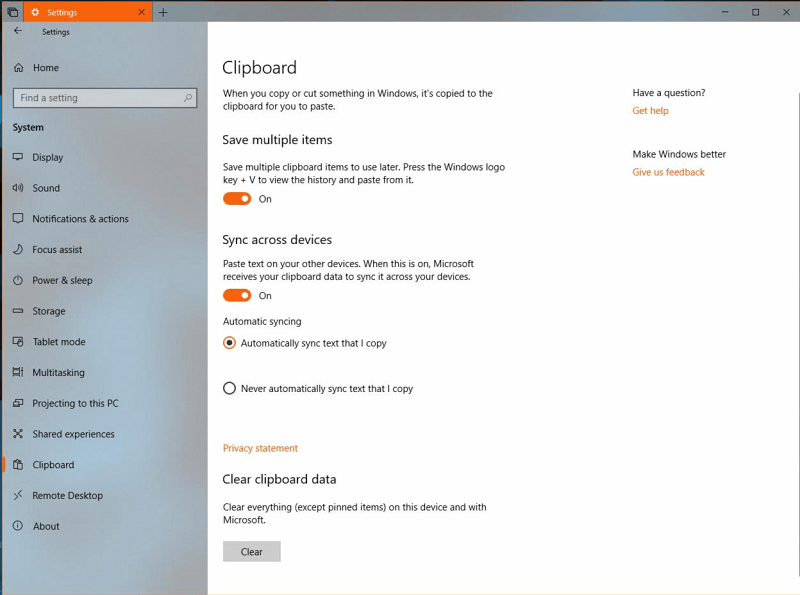Viewport: 800px width, 595px height.
Task: Disable the Save multiple items toggle
Action: (x=237, y=199)
